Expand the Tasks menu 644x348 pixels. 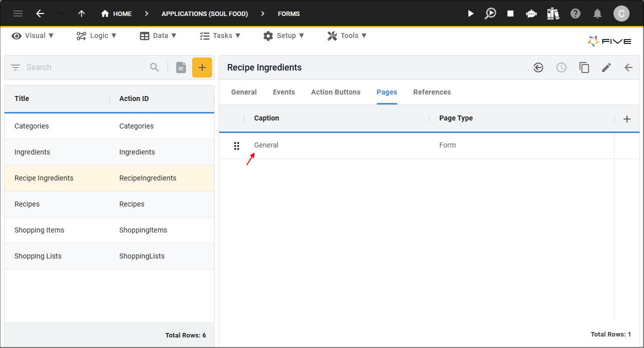(220, 35)
